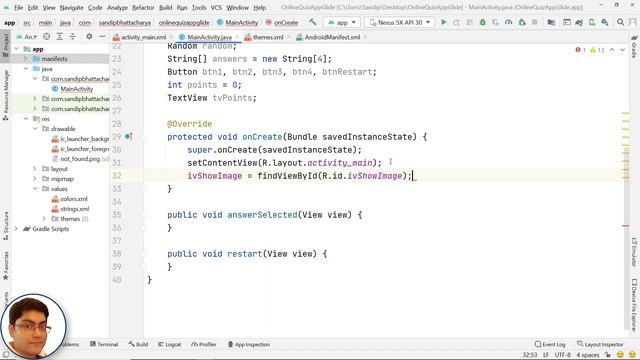The width and height of the screenshot is (640, 360).
Task: Expand Gradle Scripts node
Action: (17, 229)
